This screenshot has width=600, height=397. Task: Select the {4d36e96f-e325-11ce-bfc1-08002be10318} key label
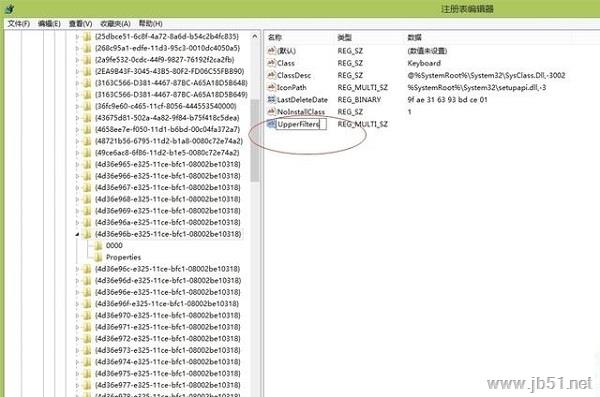[167, 304]
